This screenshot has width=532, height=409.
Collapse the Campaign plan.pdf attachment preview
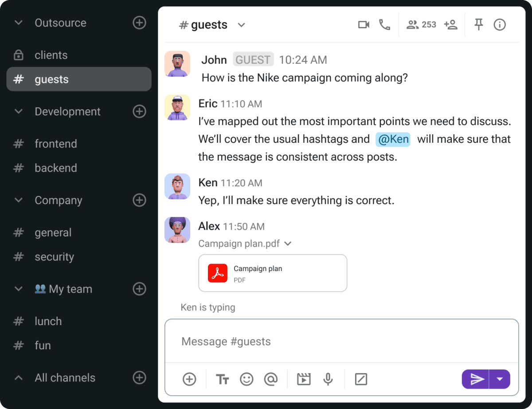click(x=288, y=244)
